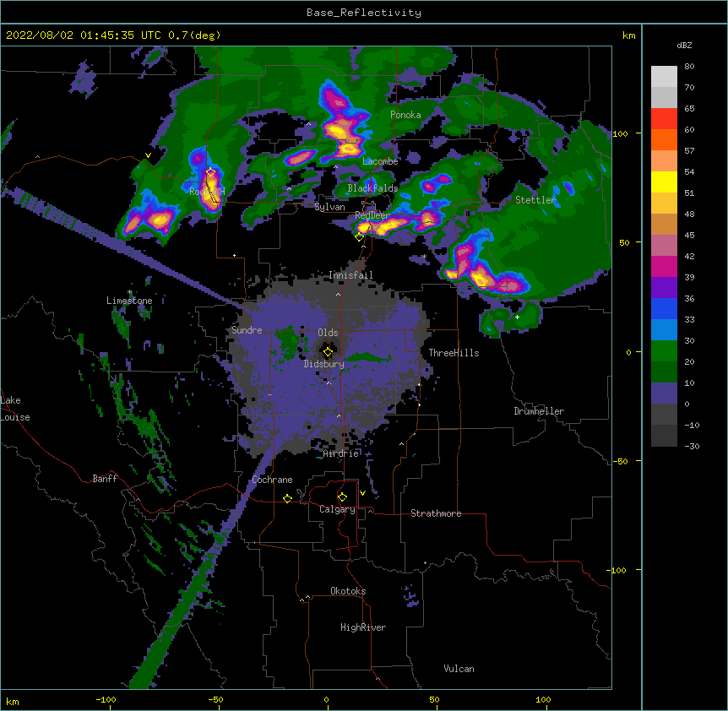Click the yellow diamond marker below Cochrane label
728x711 pixels.
[x=287, y=498]
